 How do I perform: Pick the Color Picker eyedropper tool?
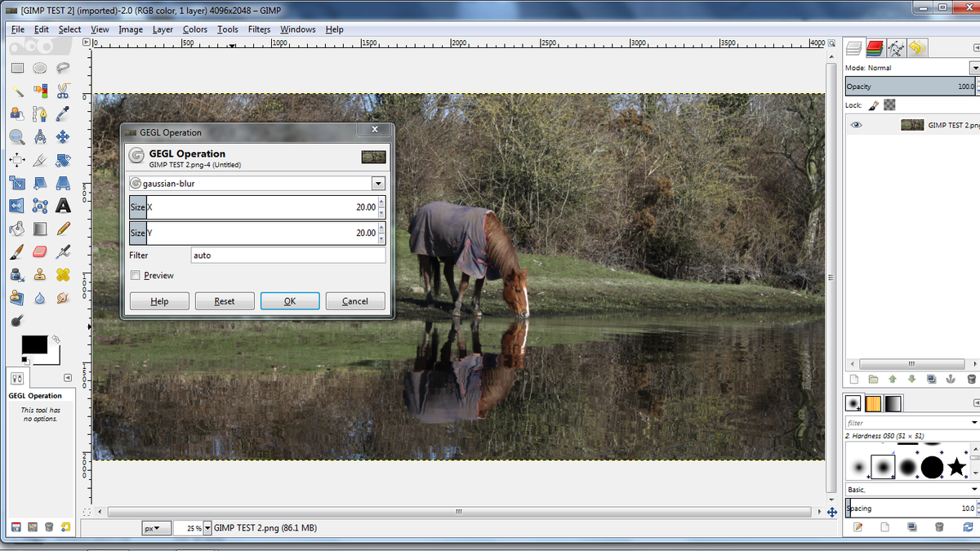(x=64, y=113)
